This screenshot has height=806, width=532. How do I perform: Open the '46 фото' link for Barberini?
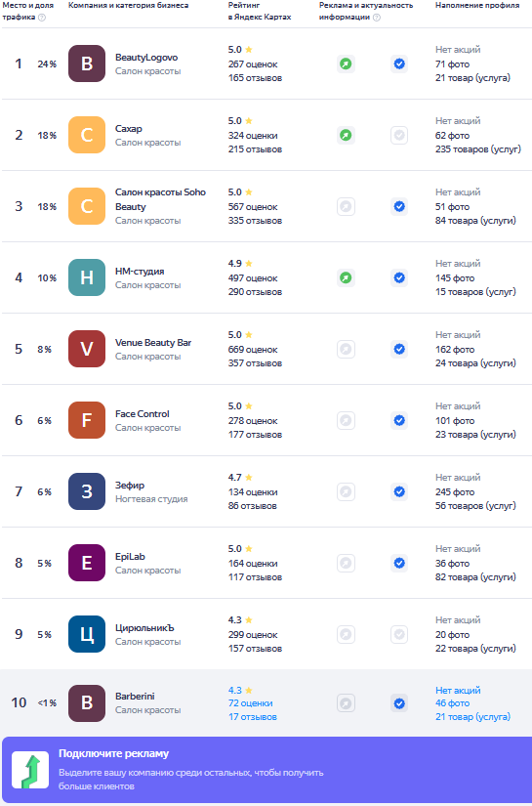click(x=452, y=703)
